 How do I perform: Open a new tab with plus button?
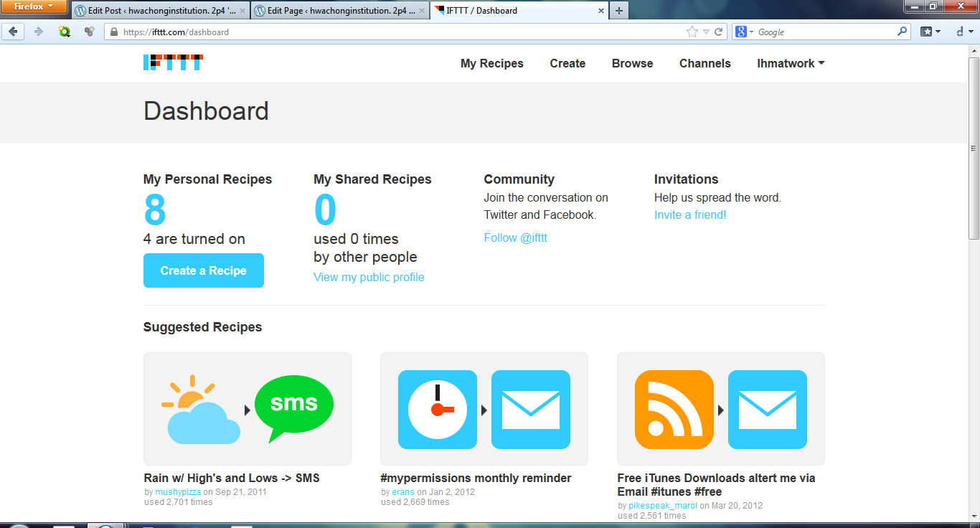pyautogui.click(x=618, y=11)
